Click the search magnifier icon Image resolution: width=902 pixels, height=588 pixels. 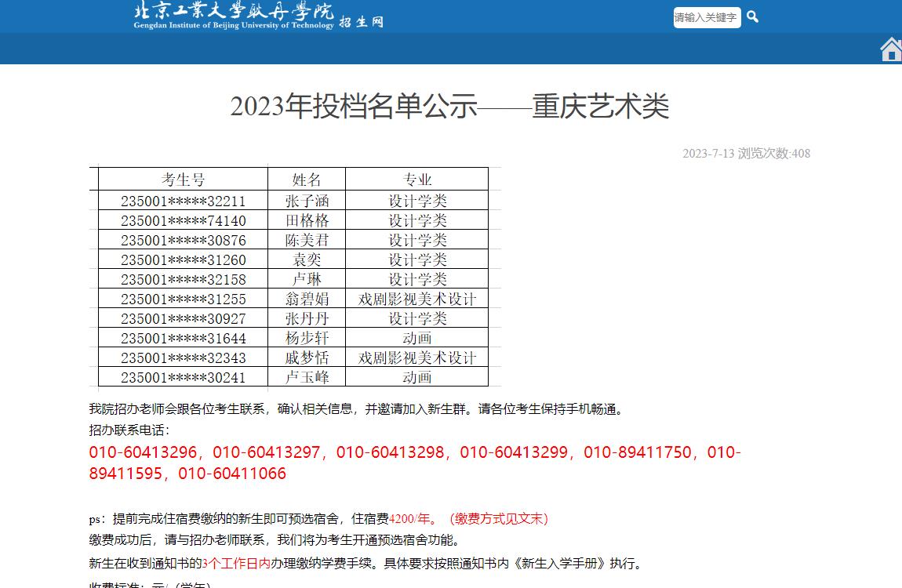[752, 17]
